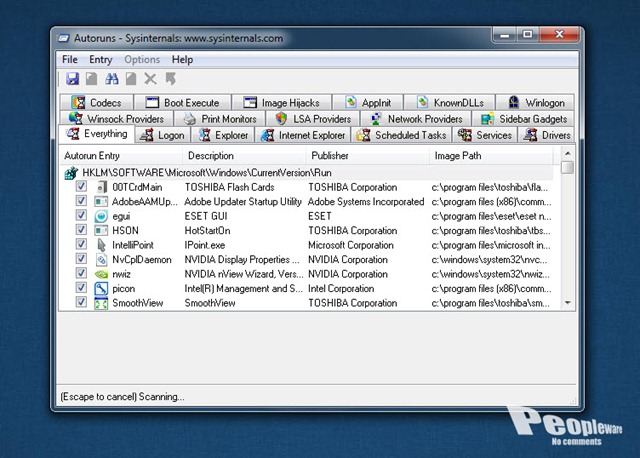Toggle the picon checkbox

[81, 287]
